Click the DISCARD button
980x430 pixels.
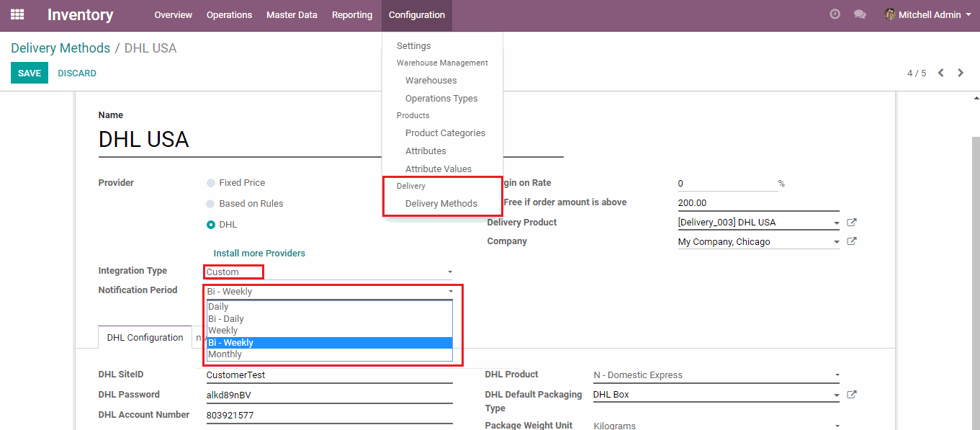[x=77, y=73]
